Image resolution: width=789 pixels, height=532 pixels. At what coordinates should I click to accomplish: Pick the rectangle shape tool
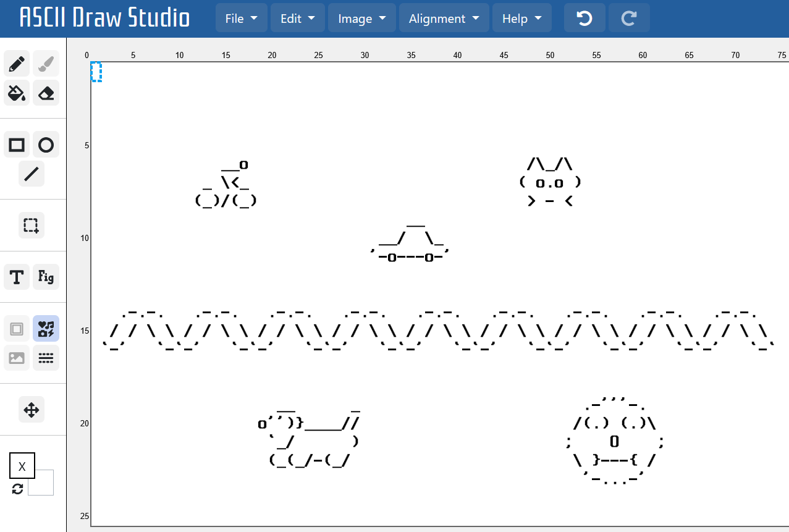(x=17, y=145)
